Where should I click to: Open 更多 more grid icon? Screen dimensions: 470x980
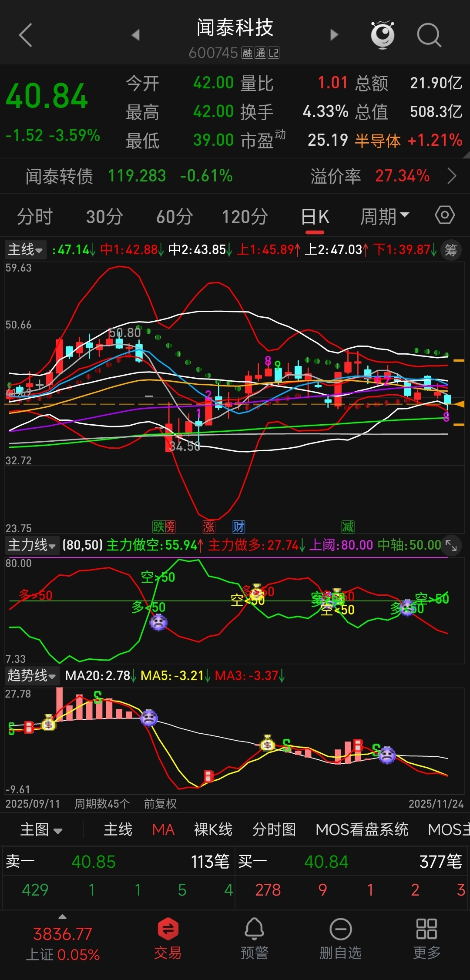[426, 939]
